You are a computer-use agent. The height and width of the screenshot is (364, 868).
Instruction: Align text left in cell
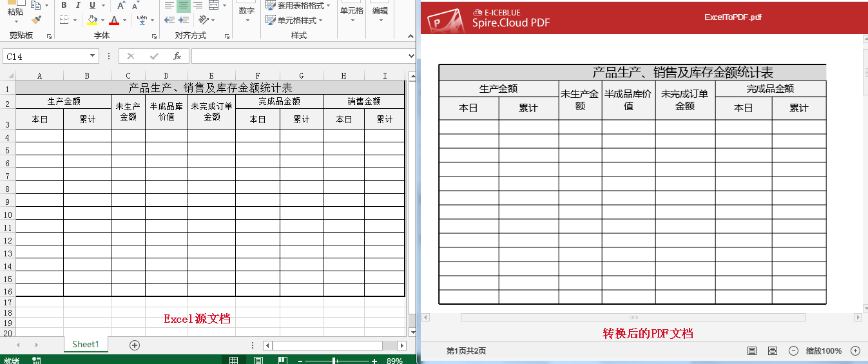tap(169, 5)
